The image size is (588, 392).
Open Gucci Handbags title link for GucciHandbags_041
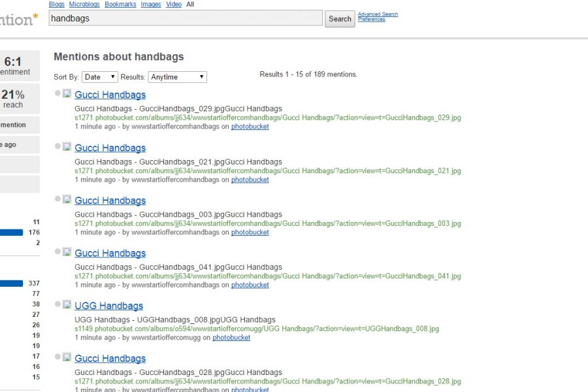click(x=110, y=253)
